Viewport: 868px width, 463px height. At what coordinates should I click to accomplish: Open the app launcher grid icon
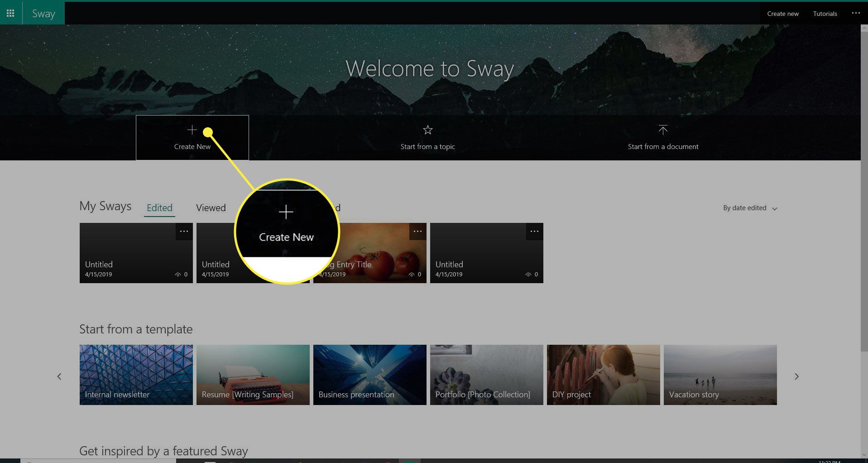pyautogui.click(x=10, y=13)
